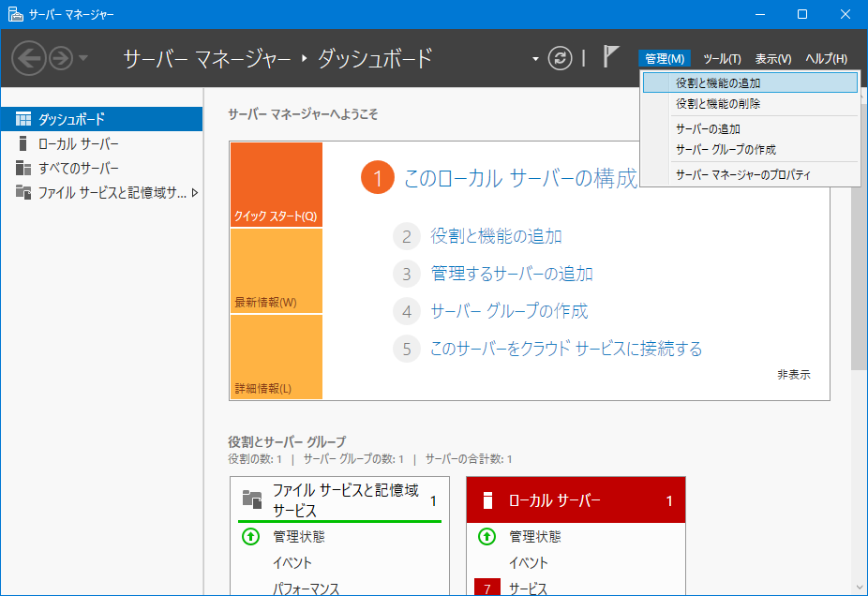Click the green status icon in ローカル サーバー tile
This screenshot has height=596, width=868.
pyautogui.click(x=486, y=536)
